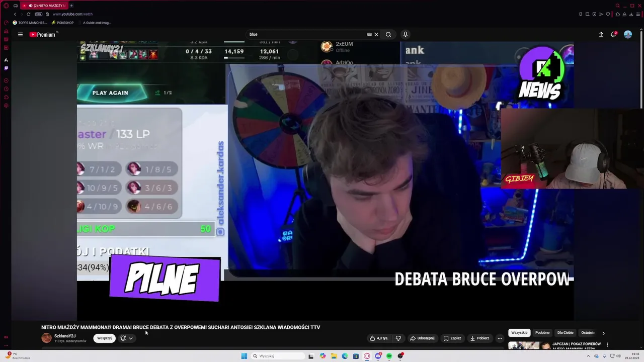Open the Opera tab islands/workspaces icon
This screenshot has height=362, width=644.
[x=16, y=6]
